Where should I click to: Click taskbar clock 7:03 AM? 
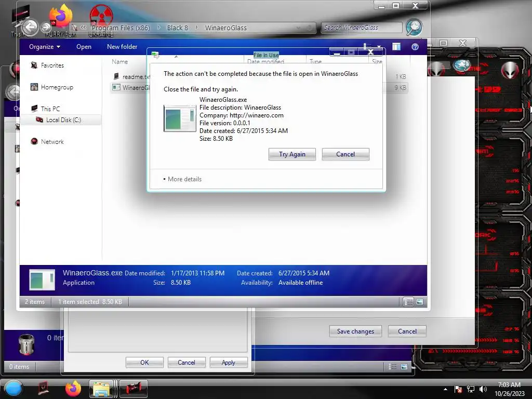[509, 385]
